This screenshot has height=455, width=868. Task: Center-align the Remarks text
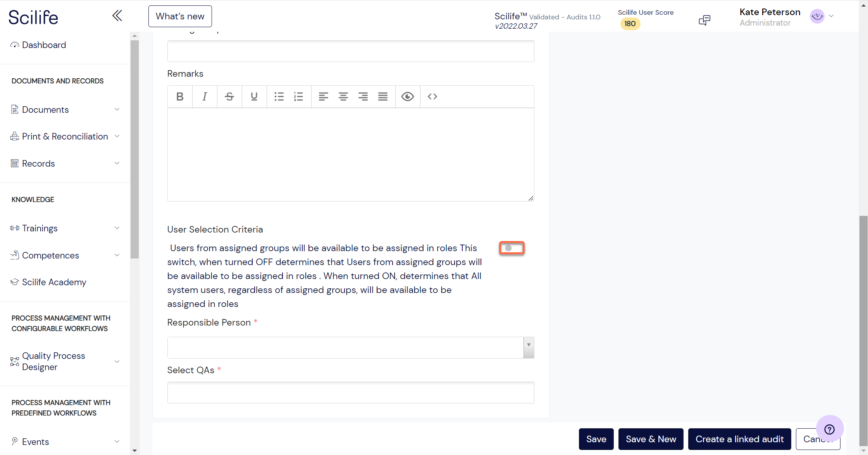[x=343, y=97]
